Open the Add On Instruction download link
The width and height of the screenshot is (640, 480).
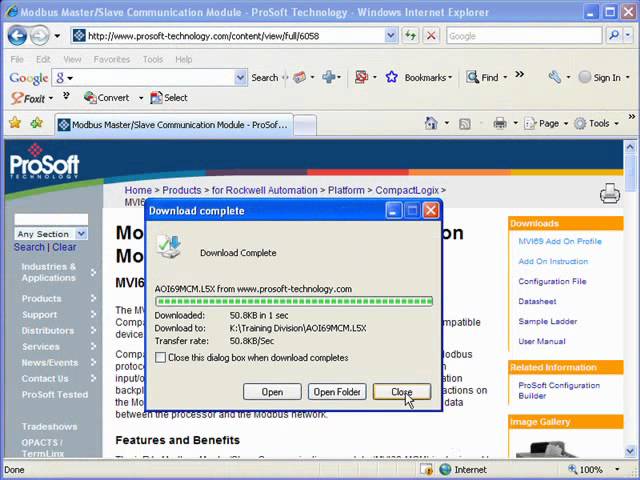553,261
